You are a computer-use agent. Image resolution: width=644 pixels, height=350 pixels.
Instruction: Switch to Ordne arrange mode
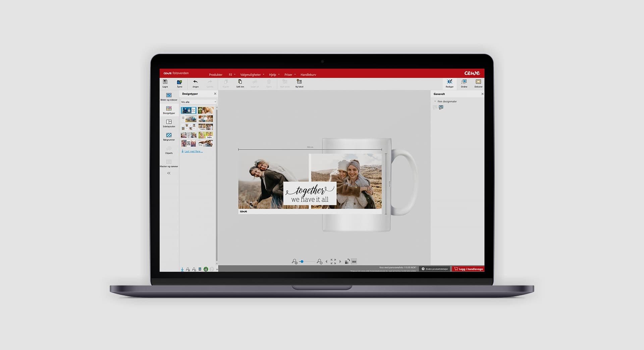point(464,83)
